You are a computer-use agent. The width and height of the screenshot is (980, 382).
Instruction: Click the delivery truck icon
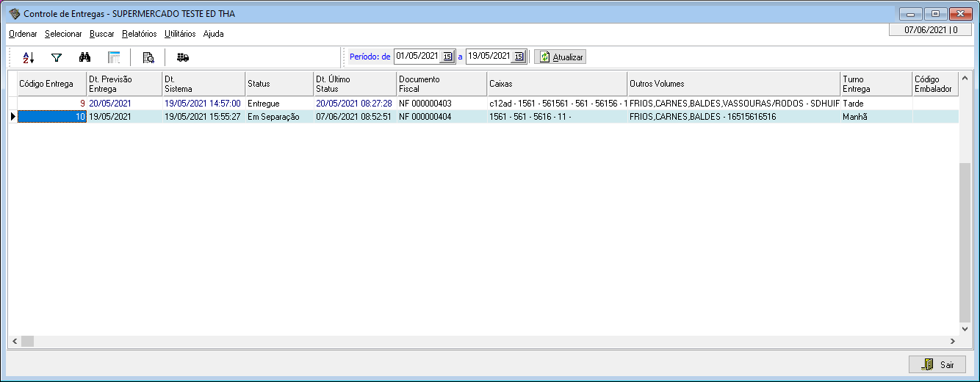point(183,57)
